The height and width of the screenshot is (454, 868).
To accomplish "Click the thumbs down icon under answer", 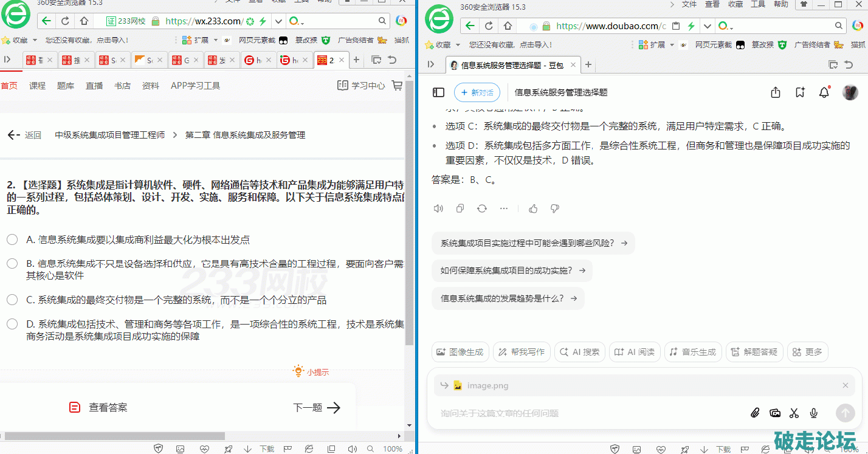I will pyautogui.click(x=554, y=208).
